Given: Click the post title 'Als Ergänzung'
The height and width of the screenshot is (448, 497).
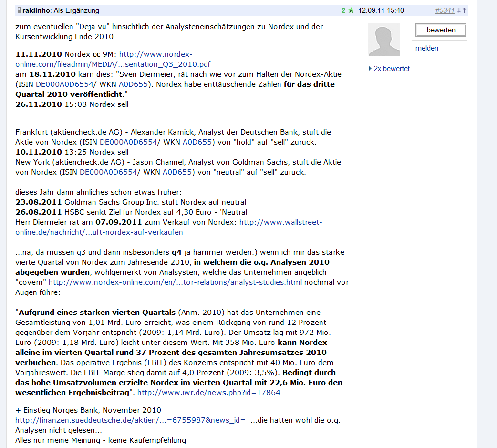Looking at the screenshot, I should click(76, 10).
